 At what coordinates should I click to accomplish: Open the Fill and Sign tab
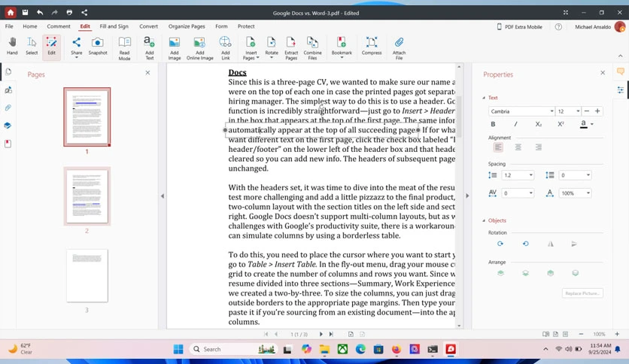[x=114, y=26]
